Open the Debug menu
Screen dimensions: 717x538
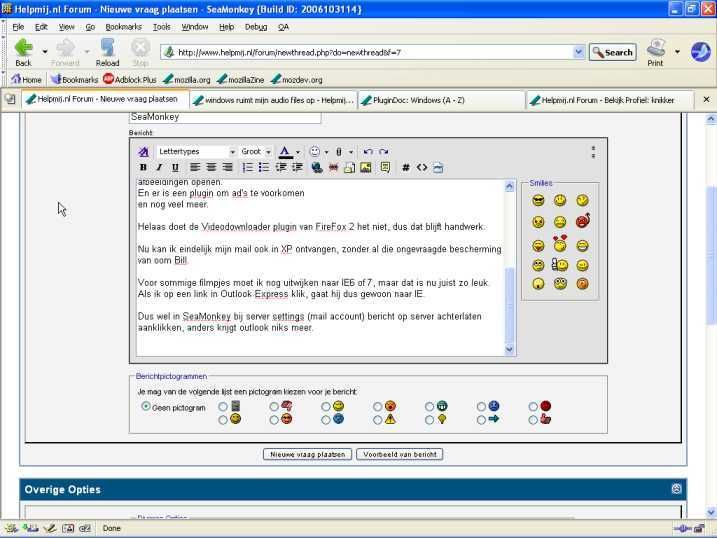pos(256,27)
